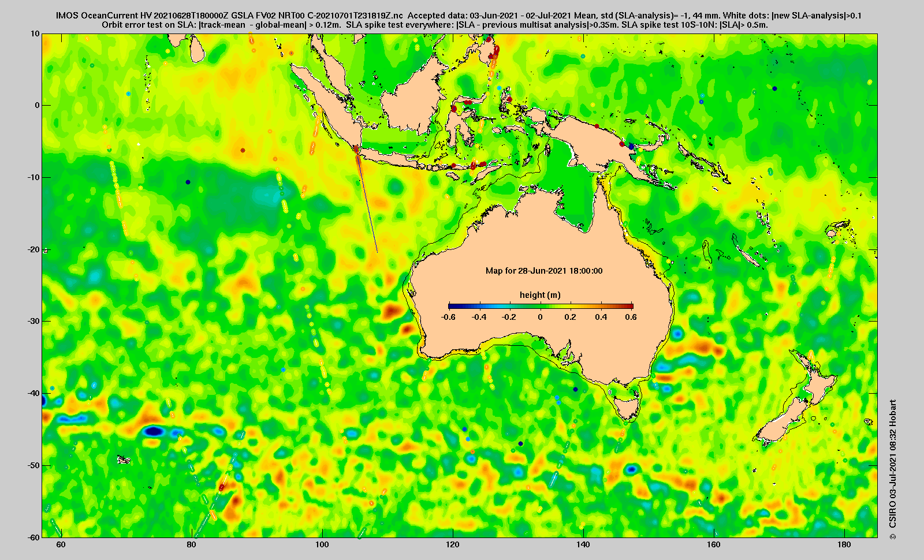The image size is (924, 560).
Task: Click the longitude 100 axis label
Action: (x=322, y=544)
